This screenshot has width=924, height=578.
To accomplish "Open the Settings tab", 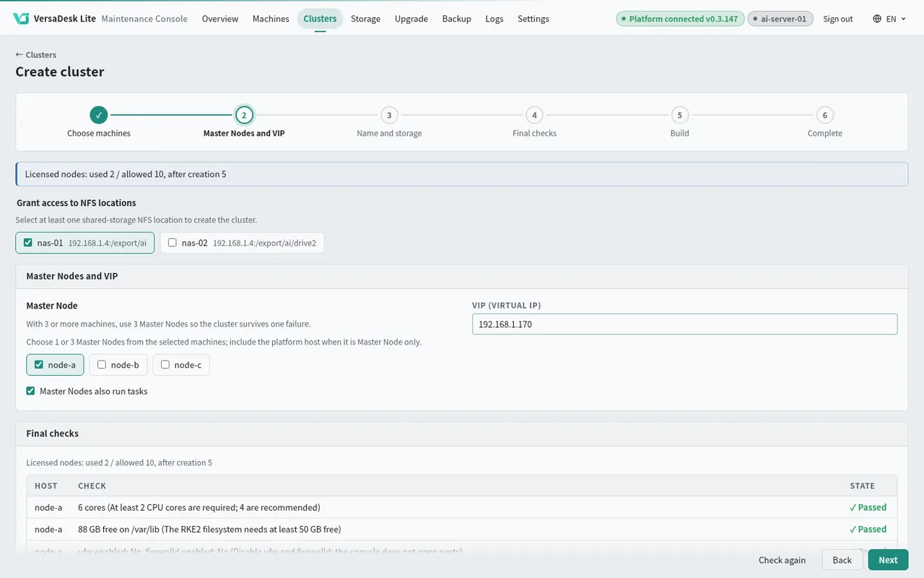I will pyautogui.click(x=533, y=19).
